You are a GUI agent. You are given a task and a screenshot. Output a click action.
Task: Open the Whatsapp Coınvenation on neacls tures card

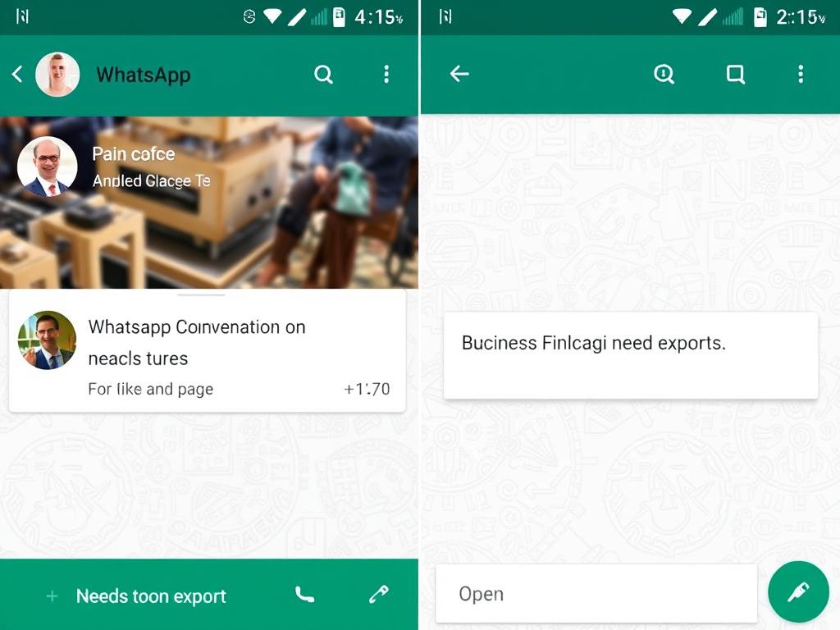point(208,351)
